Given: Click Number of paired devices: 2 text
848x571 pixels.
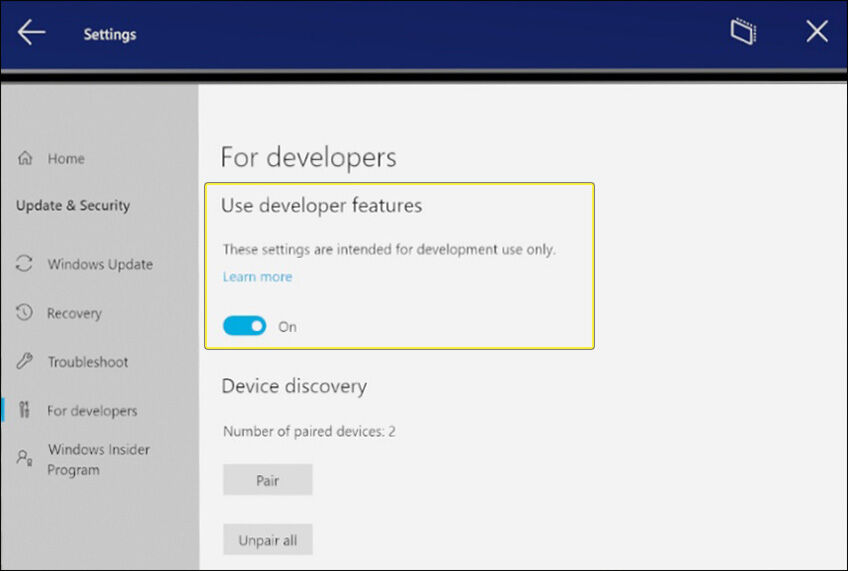Looking at the screenshot, I should click(x=309, y=431).
